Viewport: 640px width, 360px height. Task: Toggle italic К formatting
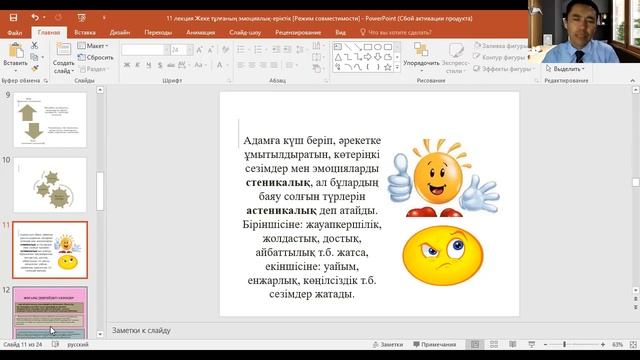coord(138,65)
